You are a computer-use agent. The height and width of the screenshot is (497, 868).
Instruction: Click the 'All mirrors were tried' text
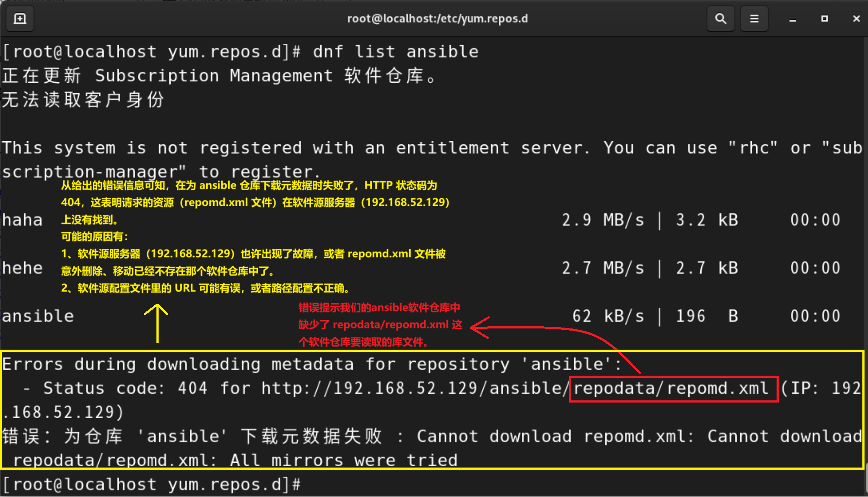coord(343,460)
